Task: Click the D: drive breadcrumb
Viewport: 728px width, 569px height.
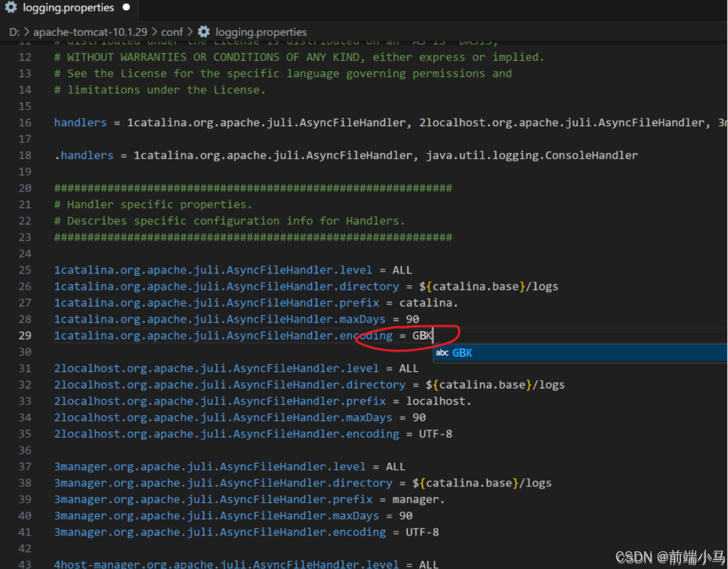Action: click(14, 32)
